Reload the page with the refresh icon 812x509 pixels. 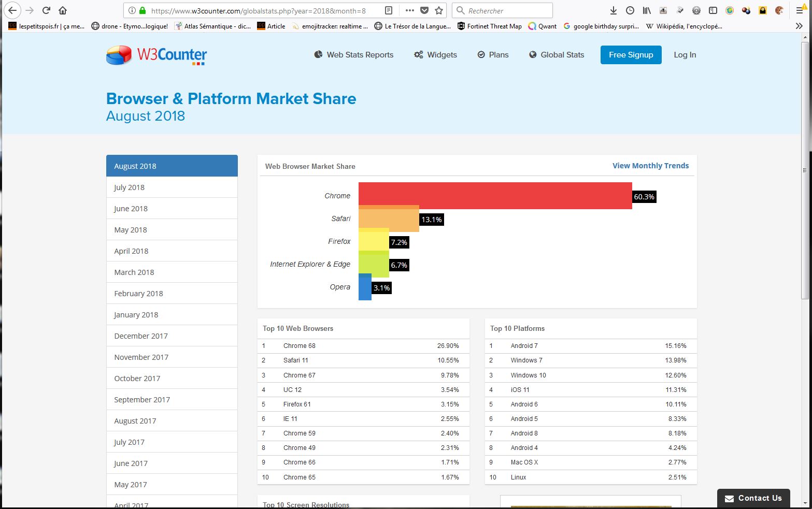click(x=46, y=10)
